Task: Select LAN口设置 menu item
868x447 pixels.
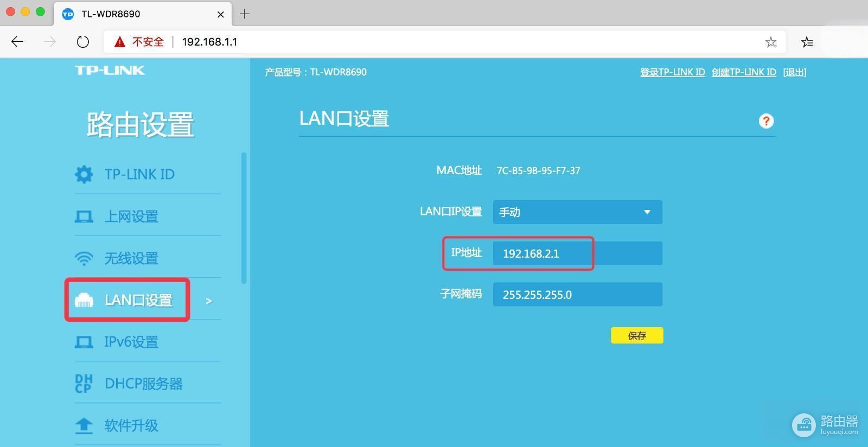Action: (x=138, y=300)
